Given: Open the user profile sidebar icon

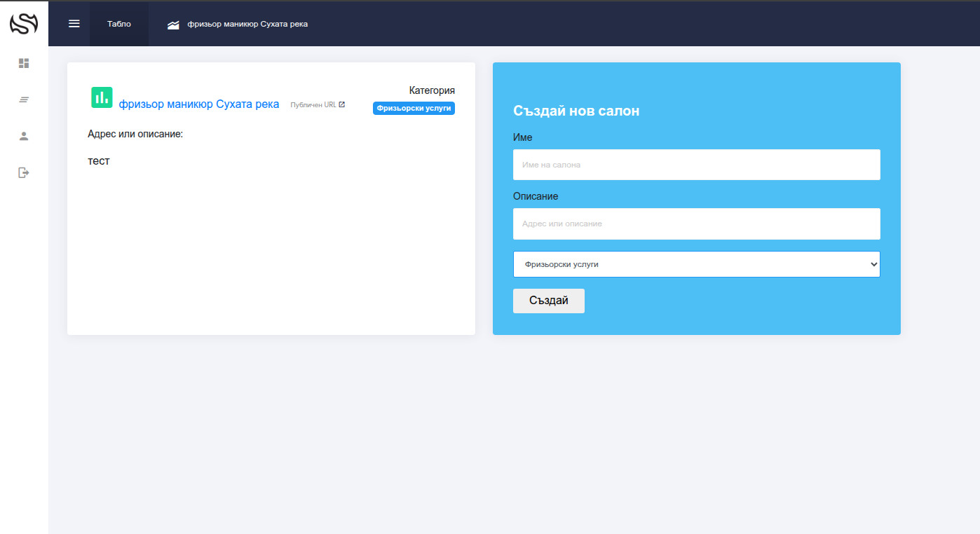Looking at the screenshot, I should (24, 136).
